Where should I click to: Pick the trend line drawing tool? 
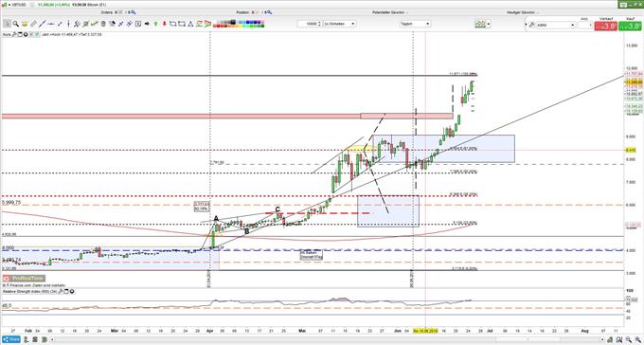point(43,24)
